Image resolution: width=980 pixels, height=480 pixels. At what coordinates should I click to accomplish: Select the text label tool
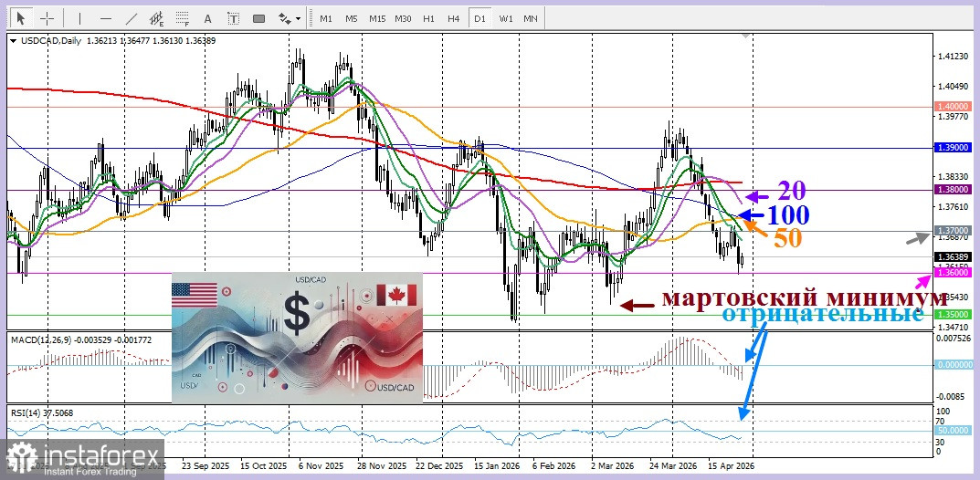(x=233, y=18)
